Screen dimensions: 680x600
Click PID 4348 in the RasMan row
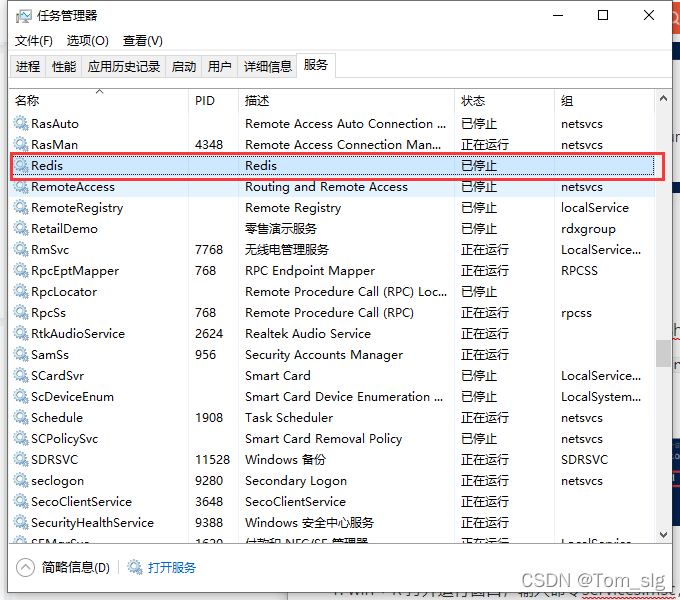[x=209, y=144]
